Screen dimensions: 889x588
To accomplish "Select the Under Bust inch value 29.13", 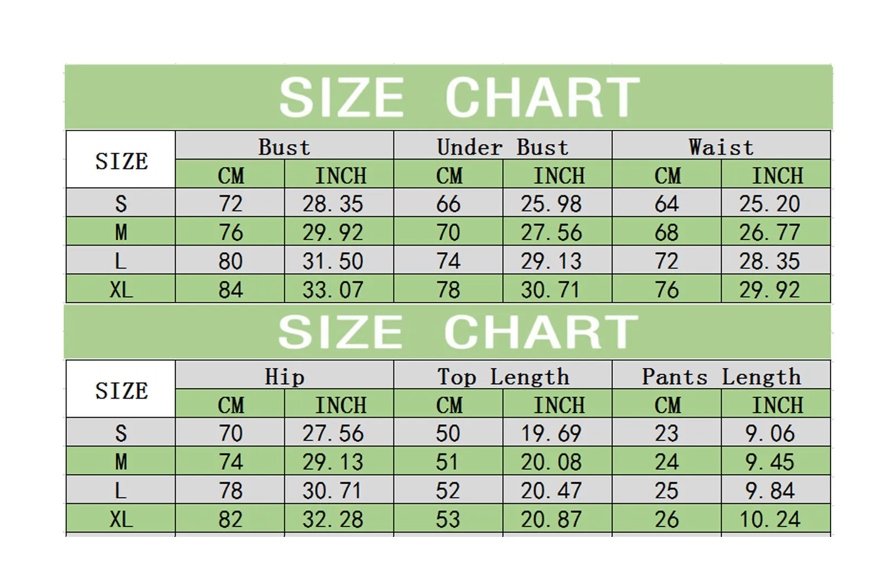I will 551,261.
